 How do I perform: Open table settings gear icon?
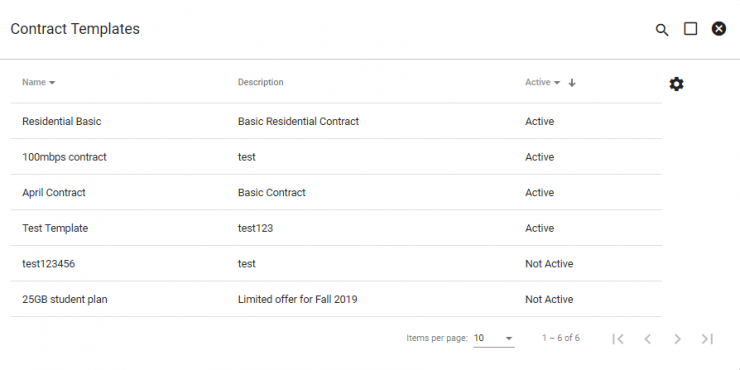click(x=676, y=84)
